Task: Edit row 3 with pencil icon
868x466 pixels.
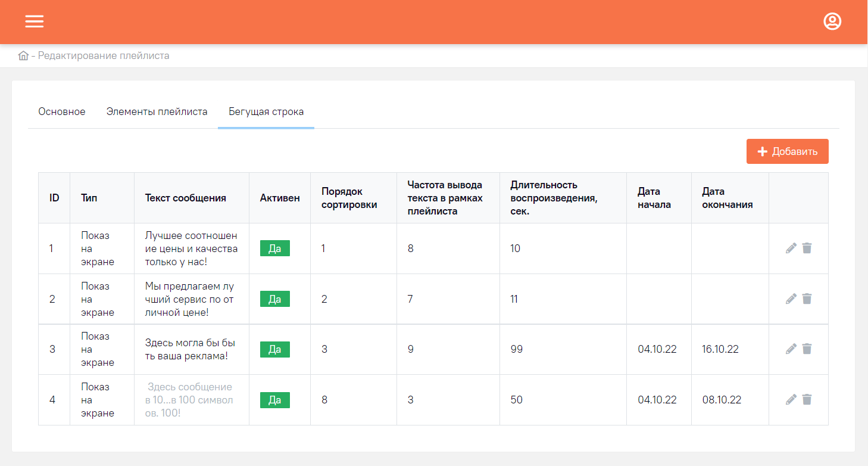Action: click(x=791, y=349)
